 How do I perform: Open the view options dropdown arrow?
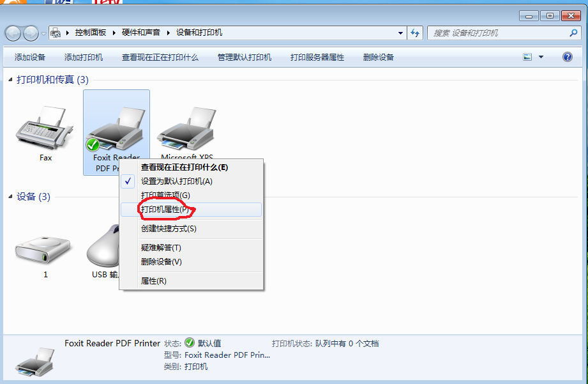point(541,57)
